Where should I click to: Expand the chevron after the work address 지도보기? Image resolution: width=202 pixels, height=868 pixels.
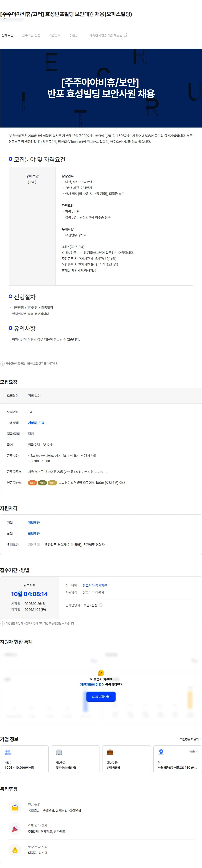[x=107, y=472]
